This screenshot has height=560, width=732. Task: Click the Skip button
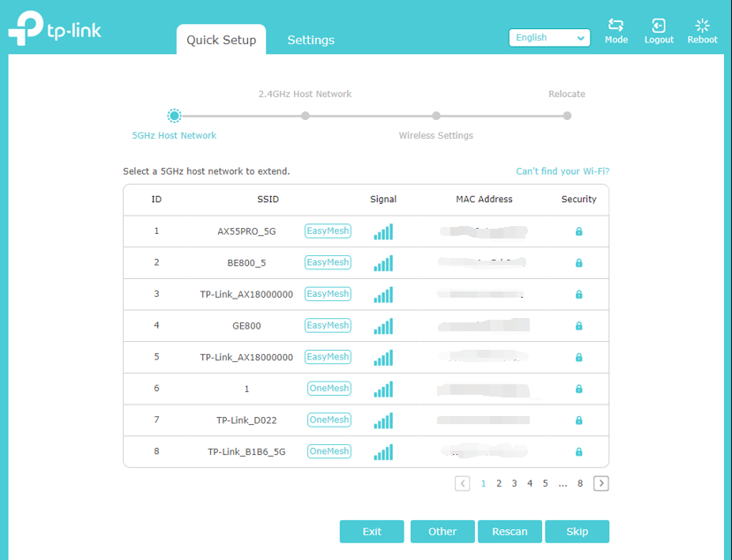[x=577, y=532]
